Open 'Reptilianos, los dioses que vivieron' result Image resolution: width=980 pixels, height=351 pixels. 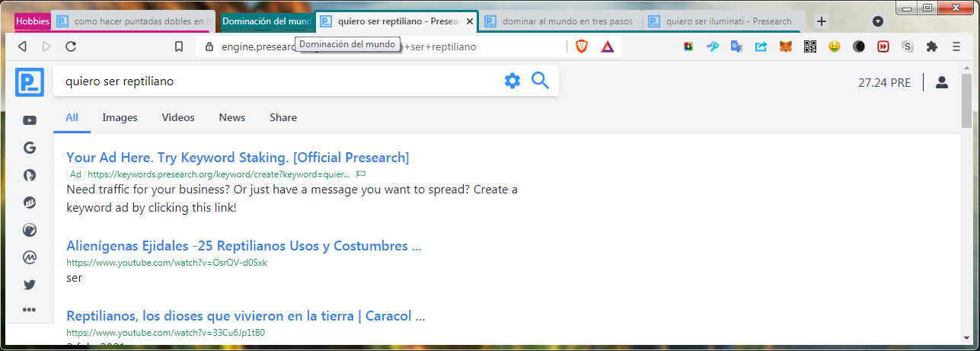245,316
